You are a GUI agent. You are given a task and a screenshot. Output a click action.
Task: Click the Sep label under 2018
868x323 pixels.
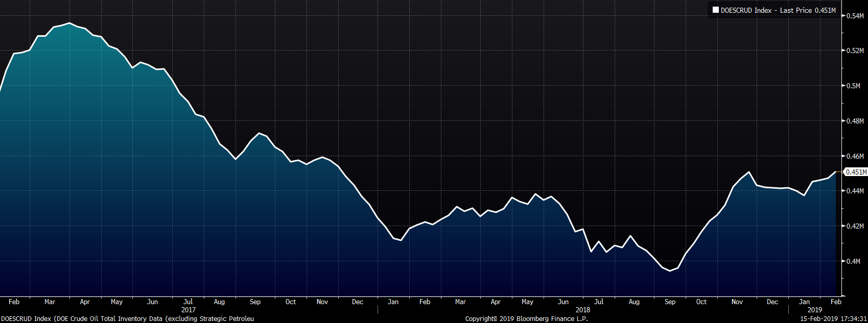coord(669,302)
